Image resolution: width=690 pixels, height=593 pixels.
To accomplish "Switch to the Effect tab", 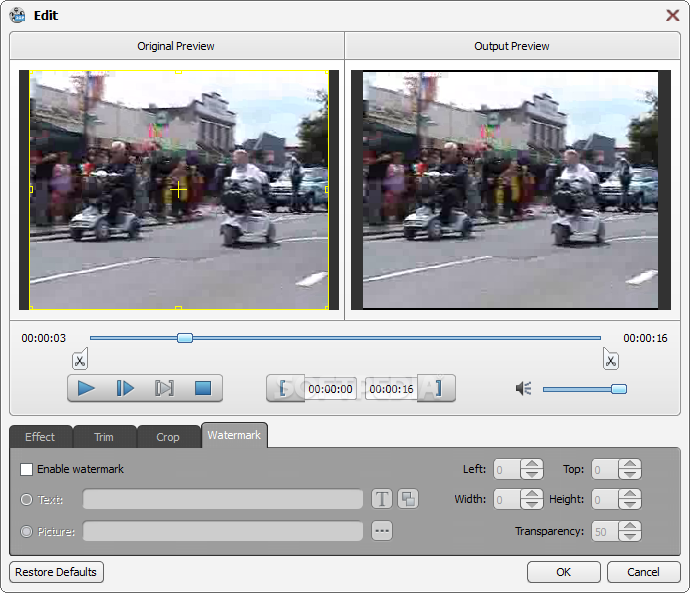I will [40, 437].
